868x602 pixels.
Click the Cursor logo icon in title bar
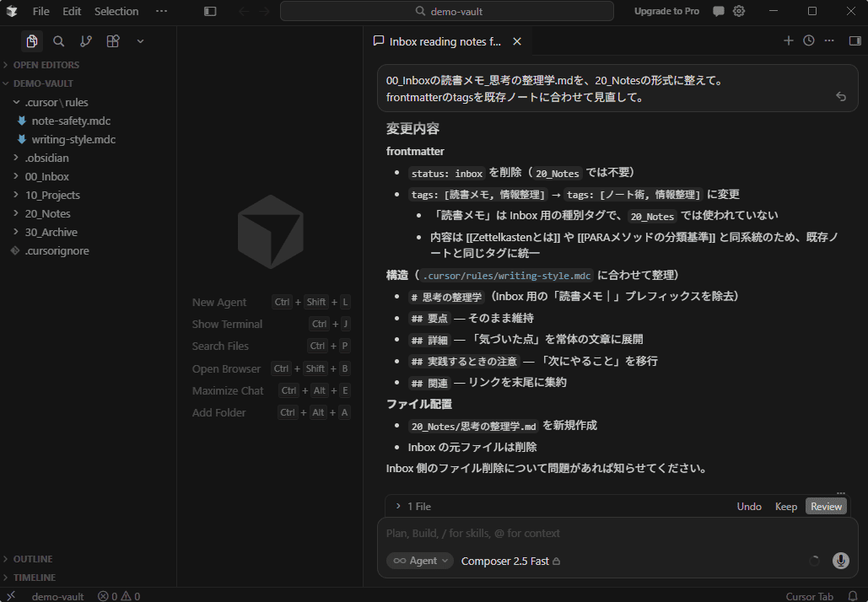12,11
